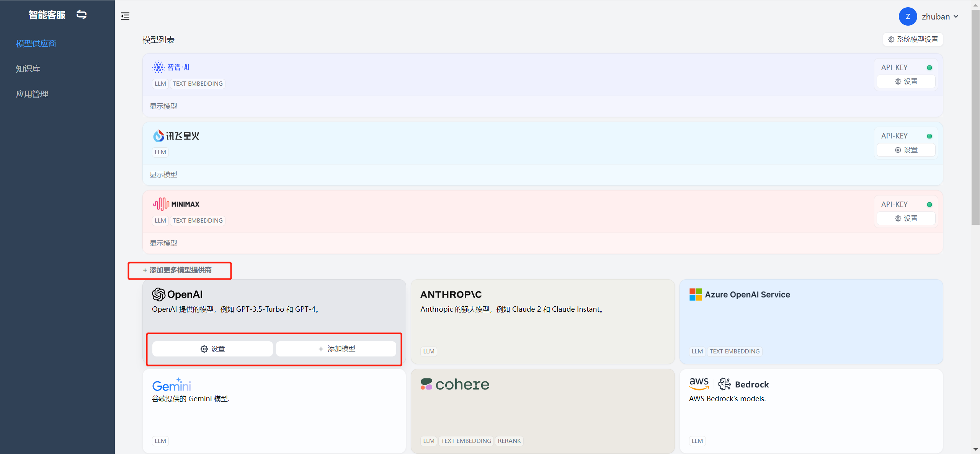
Task: Click the green API-KEY status dot for MINIMAX
Action: pos(929,205)
